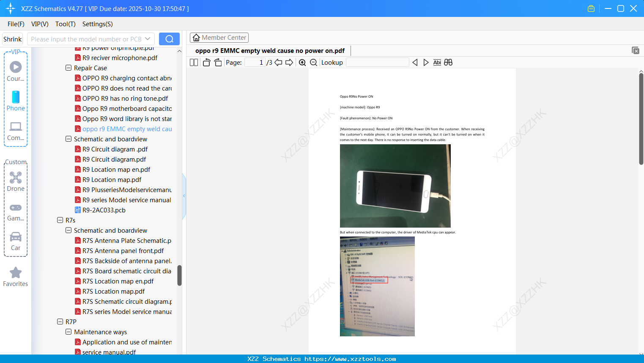
Task: Open the Tool(T) menu
Action: (66, 24)
